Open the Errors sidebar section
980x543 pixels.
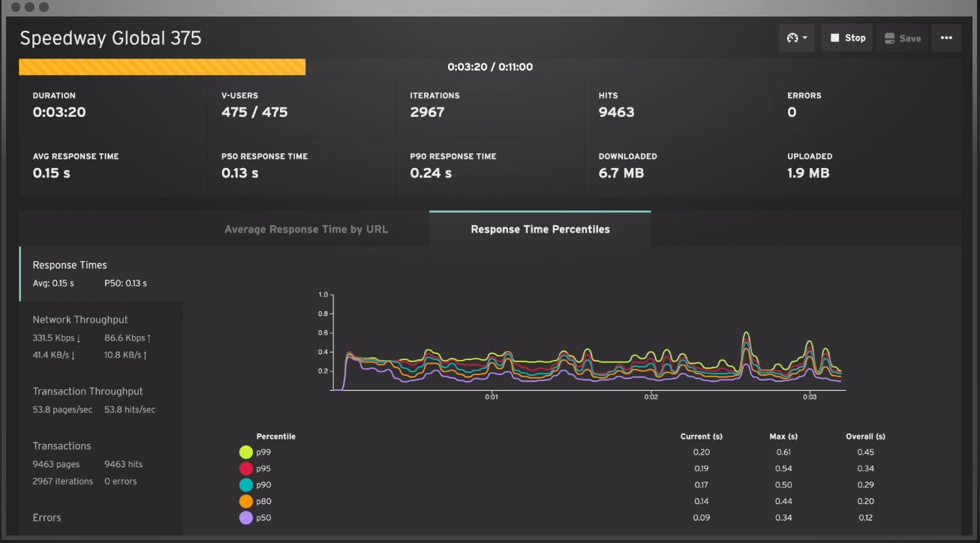click(101, 518)
